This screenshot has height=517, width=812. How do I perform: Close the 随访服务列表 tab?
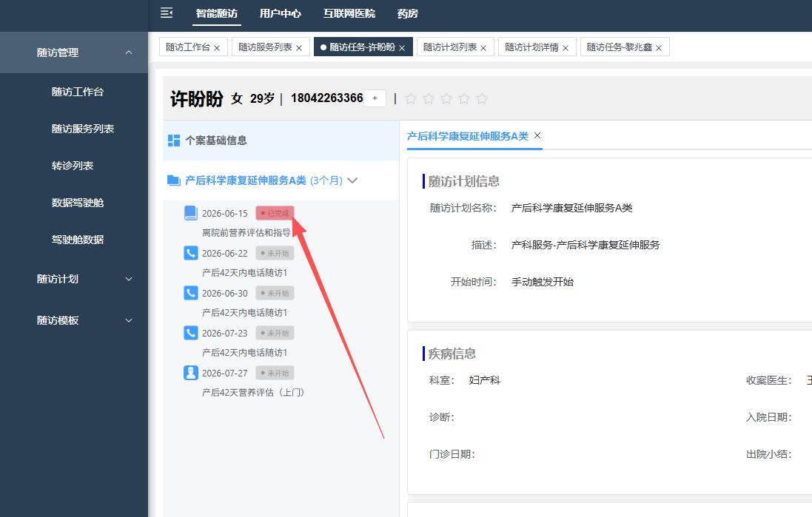(299, 47)
